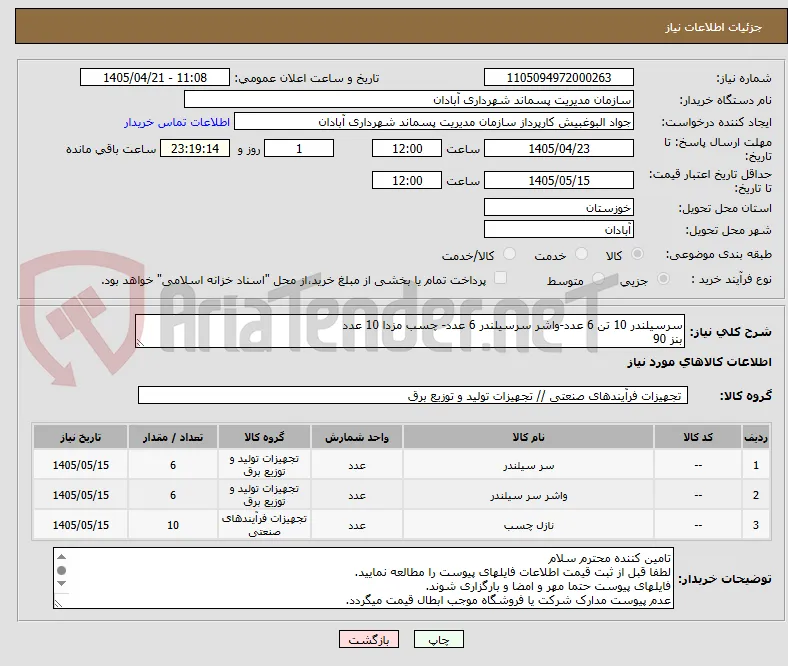Click the نام کالا column header

point(528,437)
